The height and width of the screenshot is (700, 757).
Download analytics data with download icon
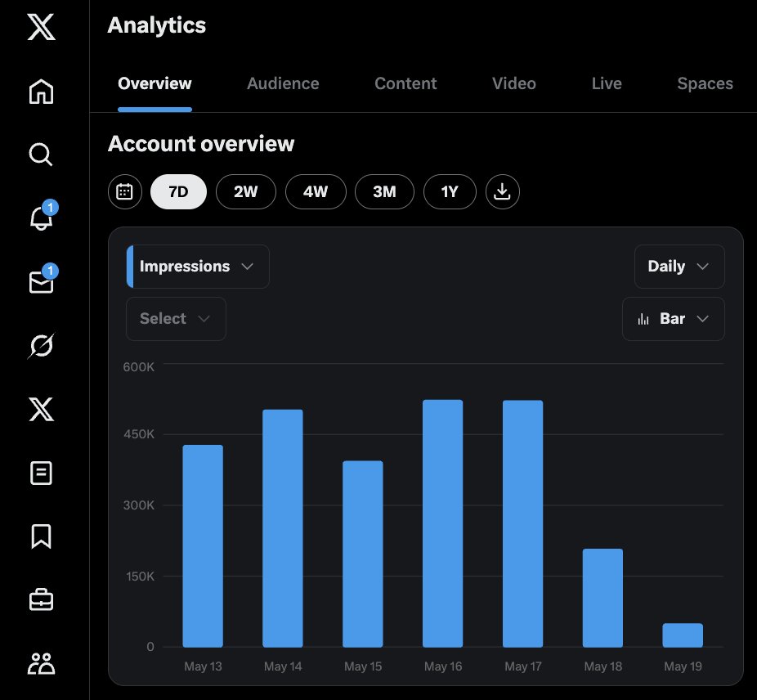[x=503, y=192]
